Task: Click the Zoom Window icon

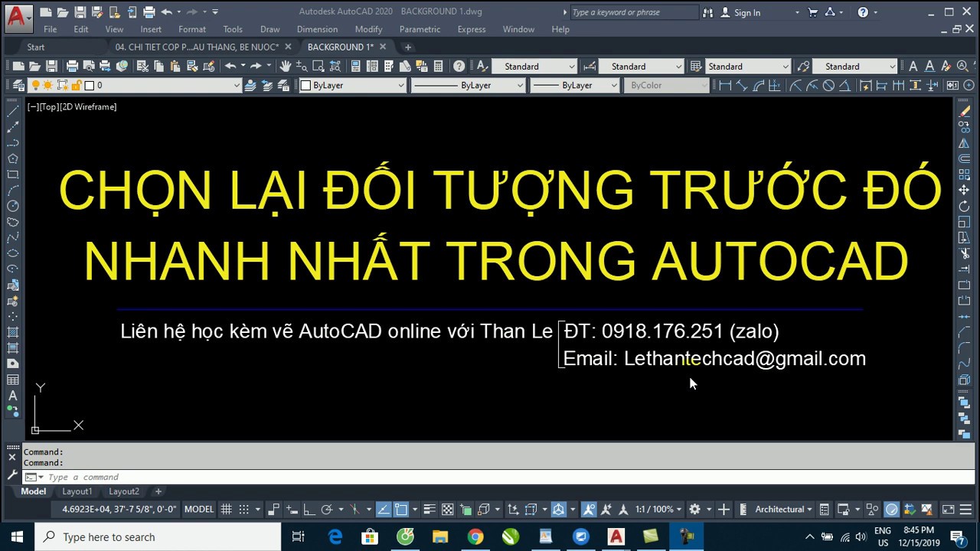Action: 318,66
